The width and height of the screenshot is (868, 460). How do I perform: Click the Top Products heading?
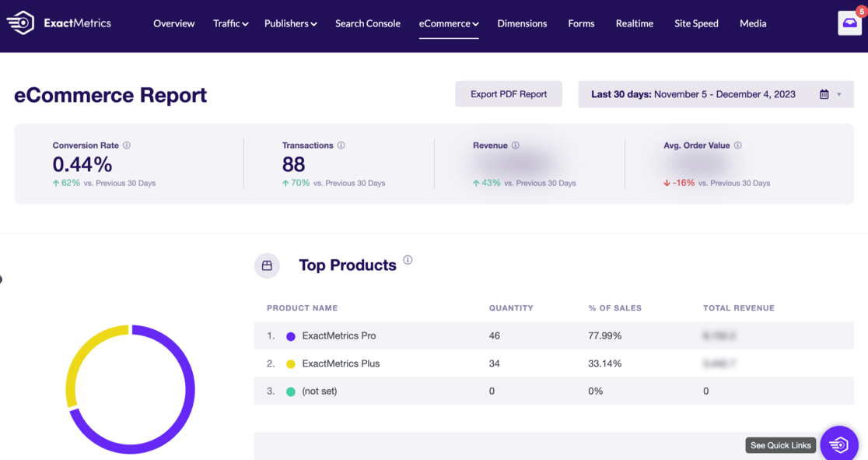[x=348, y=265]
